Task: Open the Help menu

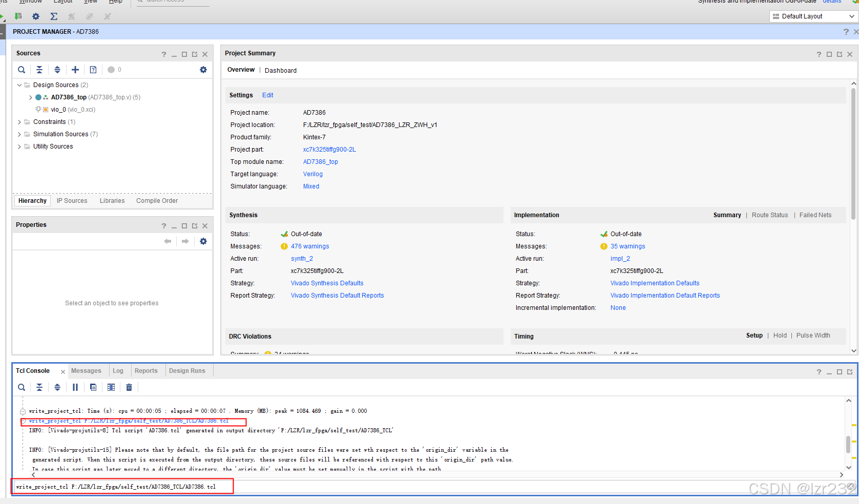Action: tap(116, 2)
